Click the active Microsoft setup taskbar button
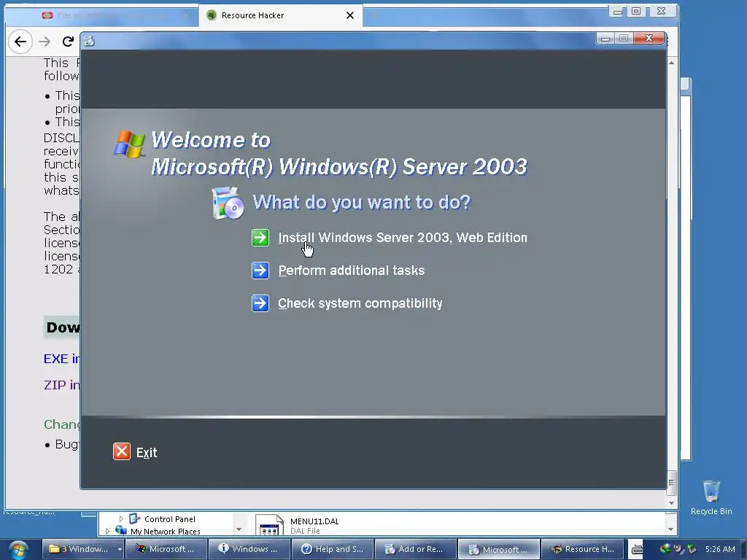This screenshot has height=560, width=747. pos(498,549)
